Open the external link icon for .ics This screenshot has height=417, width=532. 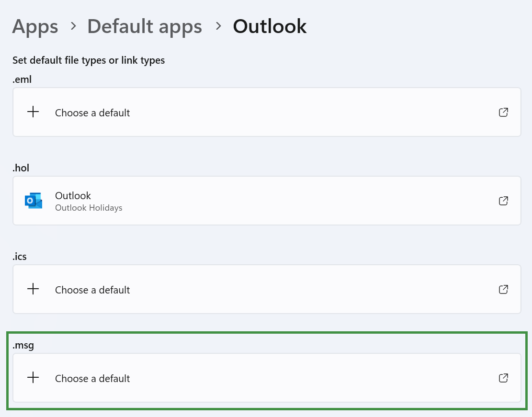coord(503,290)
